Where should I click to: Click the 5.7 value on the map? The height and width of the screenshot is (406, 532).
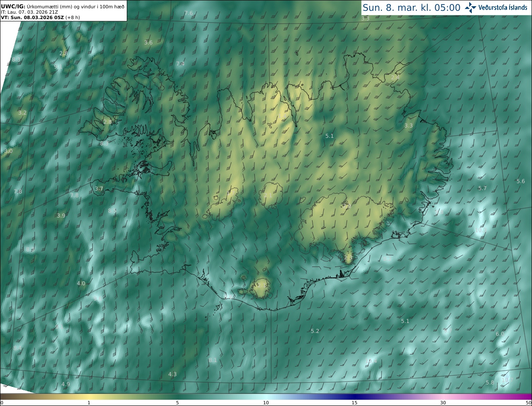coord(482,188)
